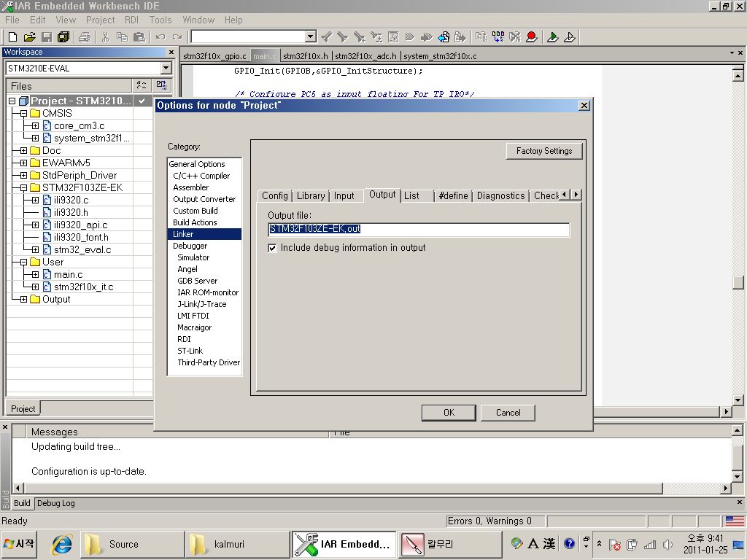
Task: Click the editor vertical scrollbar down arrow
Action: click(738, 400)
